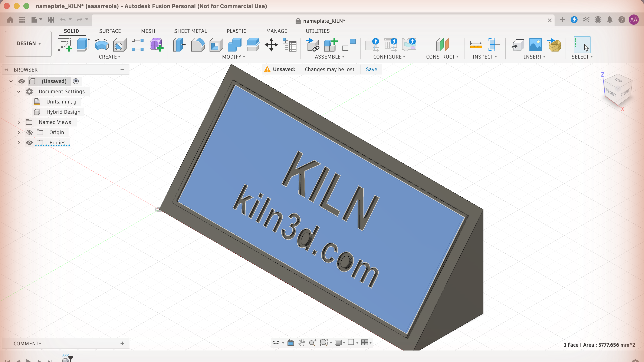Select the Move/Copy tool
This screenshot has height=362, width=644.
coord(271,45)
